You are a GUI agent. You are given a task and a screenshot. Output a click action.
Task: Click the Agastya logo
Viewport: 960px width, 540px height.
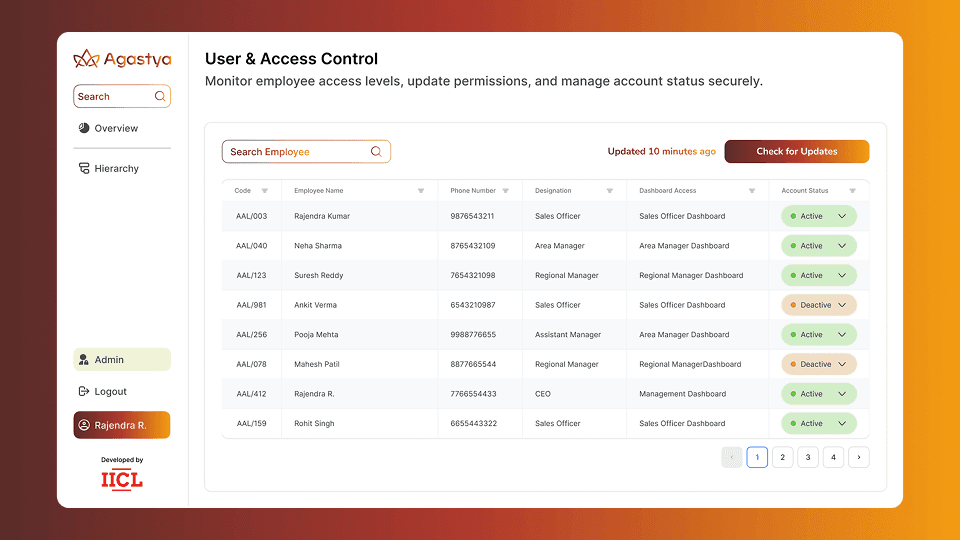[x=122, y=60]
